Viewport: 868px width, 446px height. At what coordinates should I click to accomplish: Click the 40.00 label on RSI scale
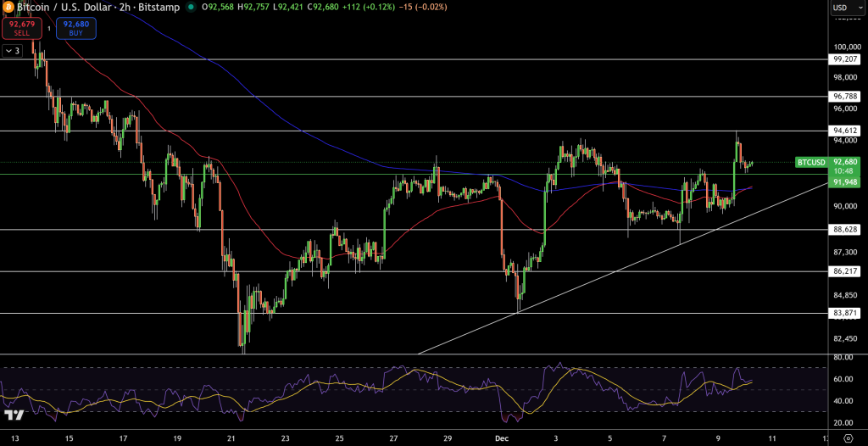(845, 401)
